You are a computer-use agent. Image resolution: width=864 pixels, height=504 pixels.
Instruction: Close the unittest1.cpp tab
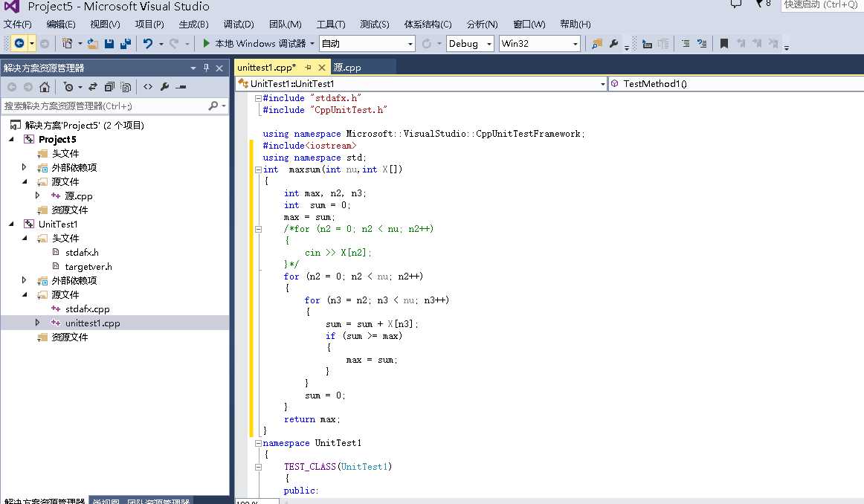click(x=322, y=67)
